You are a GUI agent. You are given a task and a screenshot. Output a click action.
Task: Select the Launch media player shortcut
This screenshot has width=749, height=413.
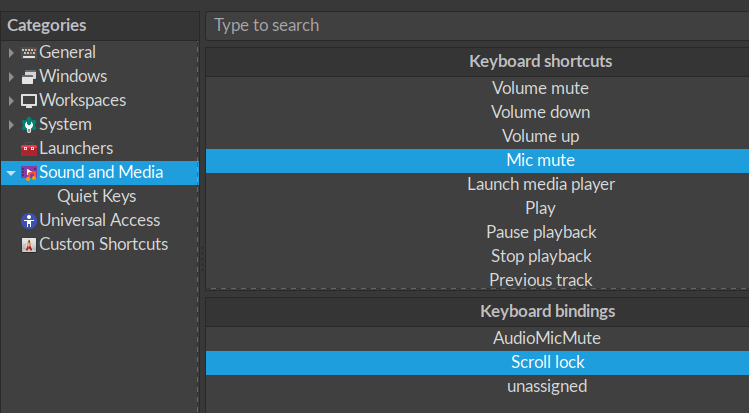[478, 184]
